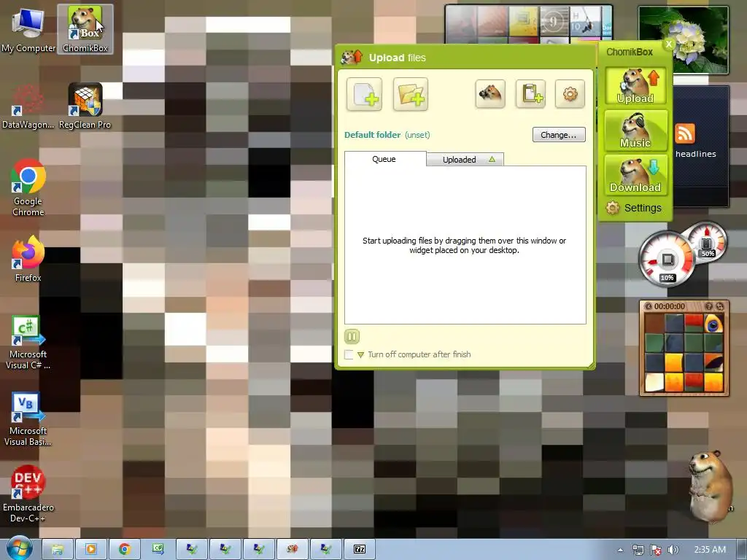Viewport: 747px width, 560px height.
Task: Click the 2:35 AM taskbar clock
Action: click(x=710, y=550)
